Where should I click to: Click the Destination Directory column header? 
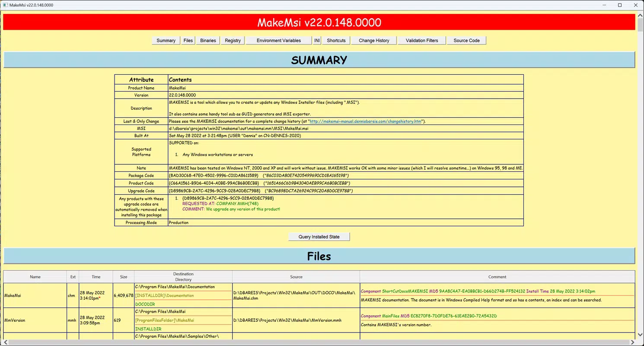(x=183, y=277)
